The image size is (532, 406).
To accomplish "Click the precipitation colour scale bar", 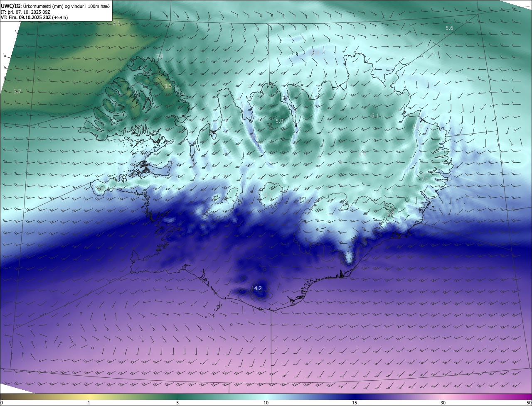I will pyautogui.click(x=266, y=397).
